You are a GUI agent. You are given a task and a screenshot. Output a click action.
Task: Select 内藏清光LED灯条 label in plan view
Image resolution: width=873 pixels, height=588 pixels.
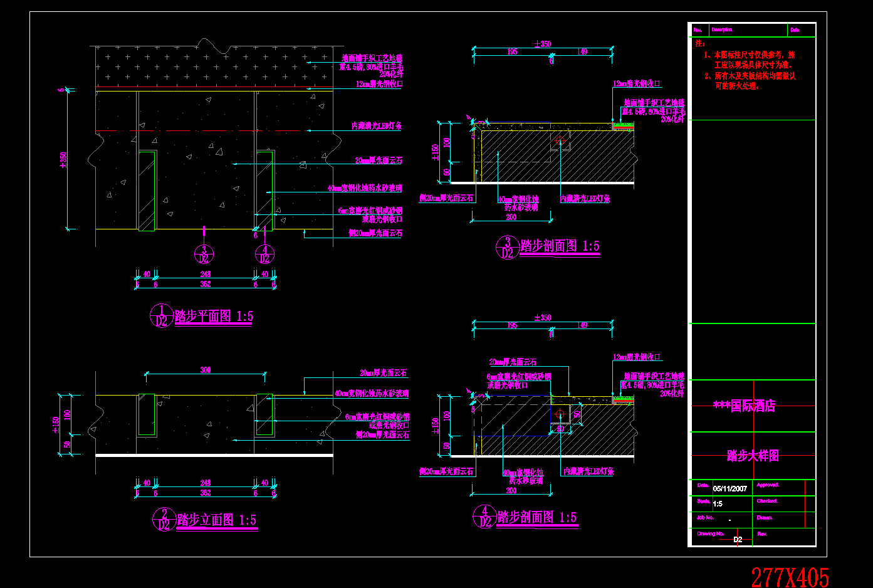point(377,126)
